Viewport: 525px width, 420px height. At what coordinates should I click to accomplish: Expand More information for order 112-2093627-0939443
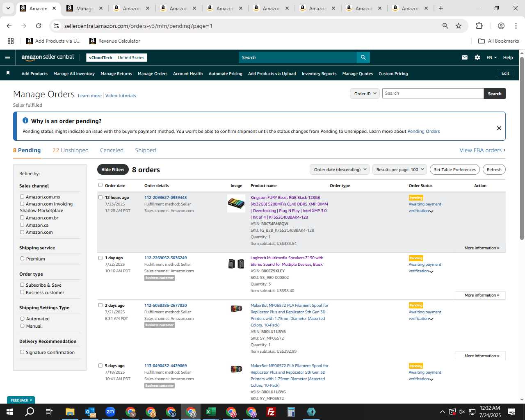[x=482, y=248]
